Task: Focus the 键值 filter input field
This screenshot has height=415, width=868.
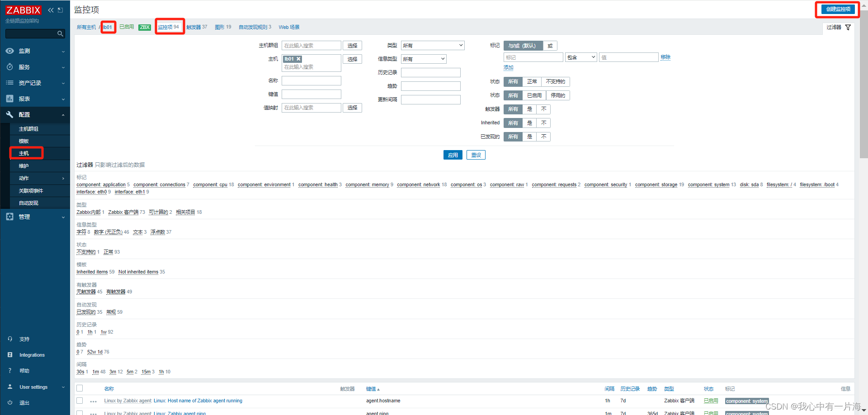Action: click(x=311, y=94)
